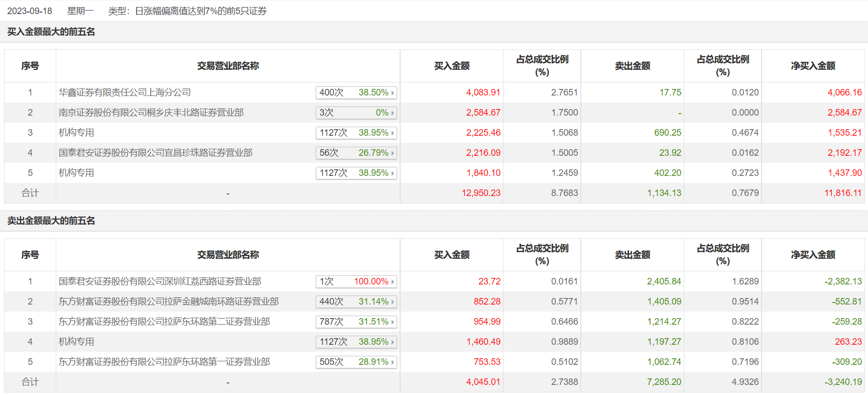Viewport: 868px width, 395px height.
Task: Select the sell amount 690.25
Action: tap(668, 133)
